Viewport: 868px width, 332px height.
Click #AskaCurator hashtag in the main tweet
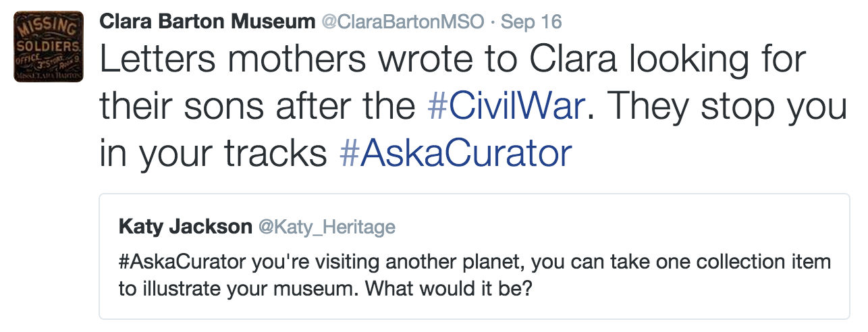coord(456,155)
